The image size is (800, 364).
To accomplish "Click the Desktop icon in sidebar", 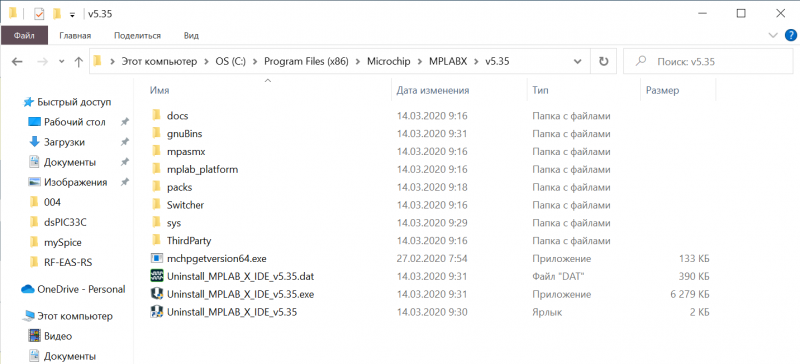I will pyautogui.click(x=34, y=122).
